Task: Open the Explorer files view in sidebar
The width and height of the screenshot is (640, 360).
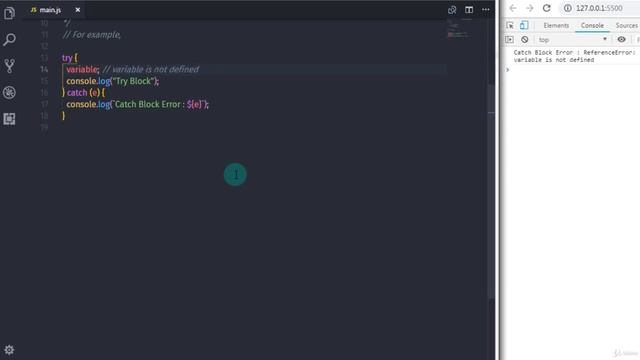Action: [9, 13]
